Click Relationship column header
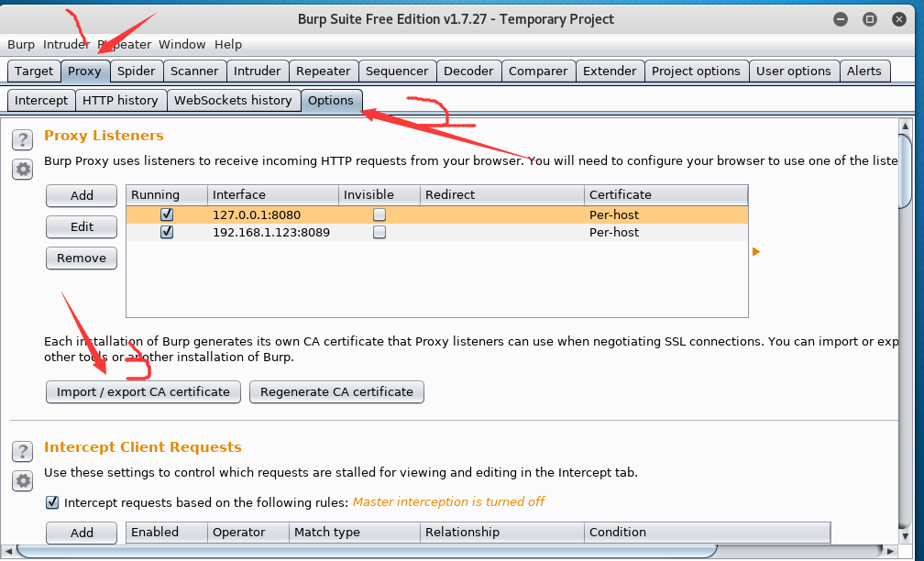Image resolution: width=924 pixels, height=561 pixels. point(502,532)
